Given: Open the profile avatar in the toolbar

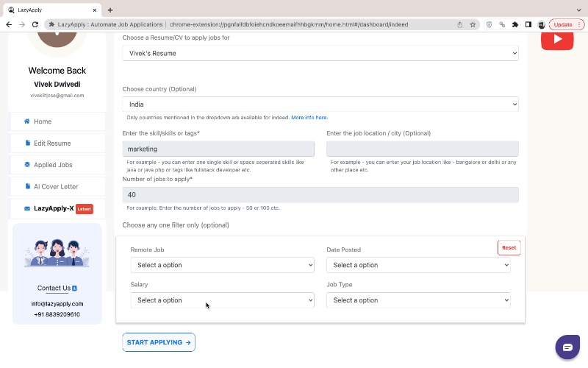Looking at the screenshot, I should click(541, 25).
